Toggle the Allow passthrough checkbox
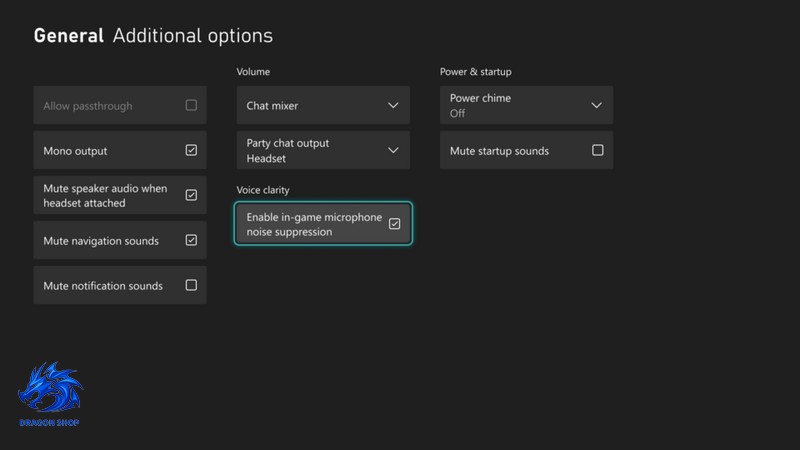800x450 pixels. point(191,105)
